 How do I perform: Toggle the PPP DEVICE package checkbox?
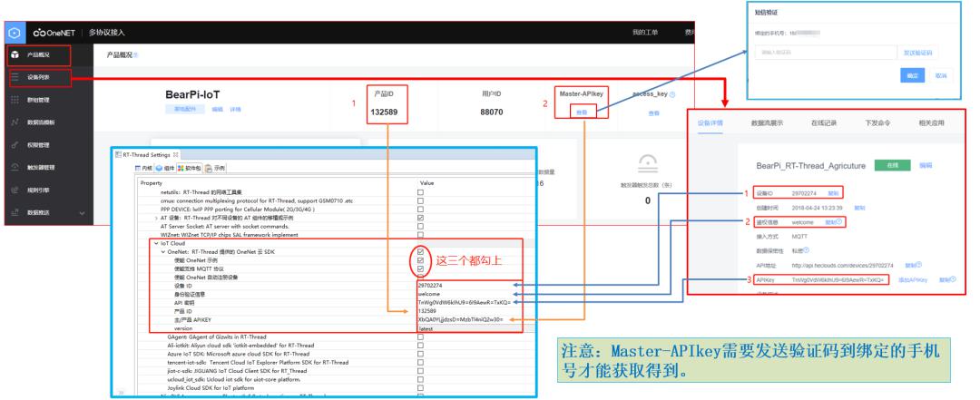(x=421, y=210)
